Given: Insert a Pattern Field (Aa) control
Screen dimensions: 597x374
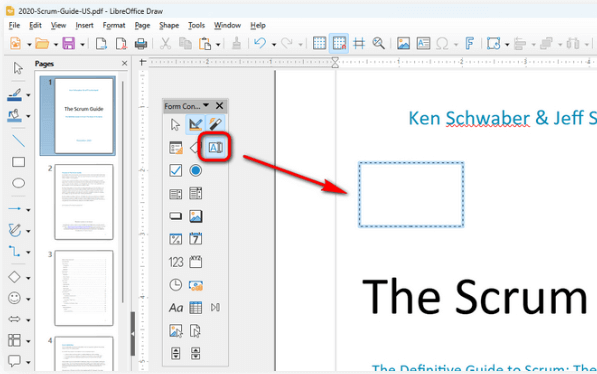Looking at the screenshot, I should [176, 308].
